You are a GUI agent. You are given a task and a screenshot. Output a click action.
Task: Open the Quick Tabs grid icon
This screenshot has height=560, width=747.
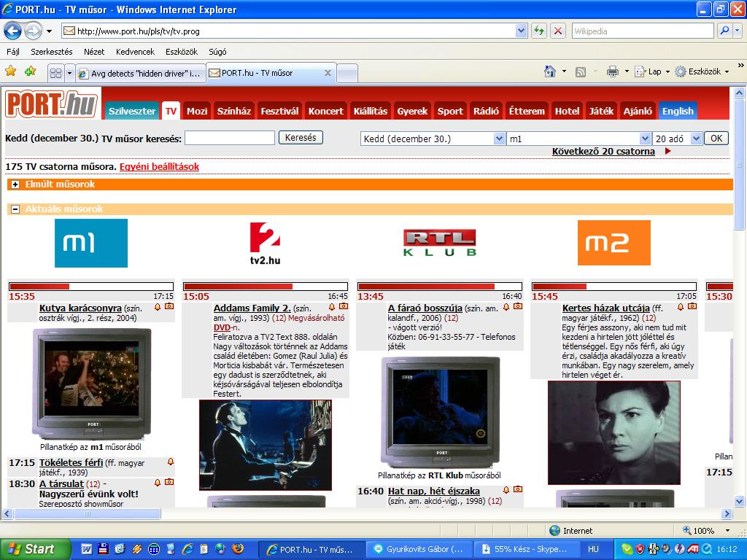pos(55,74)
